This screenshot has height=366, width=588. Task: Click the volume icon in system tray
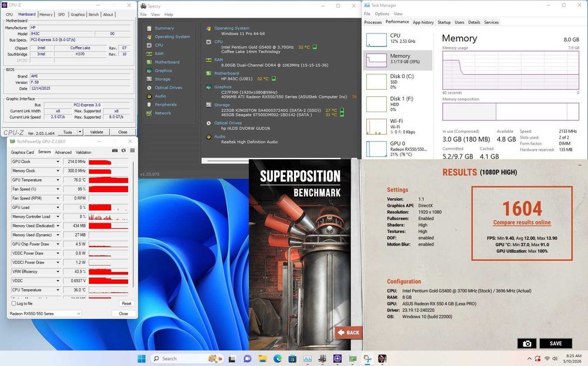554,358
